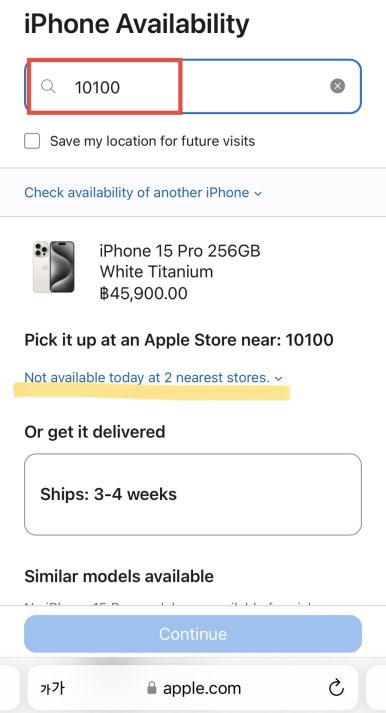The height and width of the screenshot is (713, 386).
Task: Click the Save my location for future visits label
Action: [152, 141]
